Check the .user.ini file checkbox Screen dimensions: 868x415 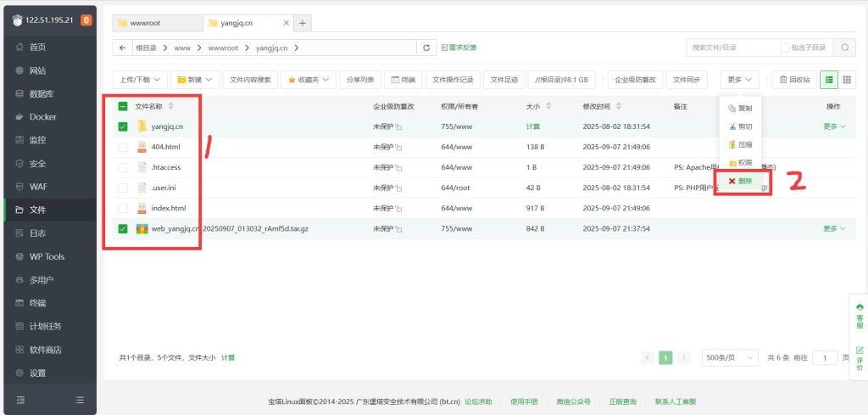(x=123, y=188)
